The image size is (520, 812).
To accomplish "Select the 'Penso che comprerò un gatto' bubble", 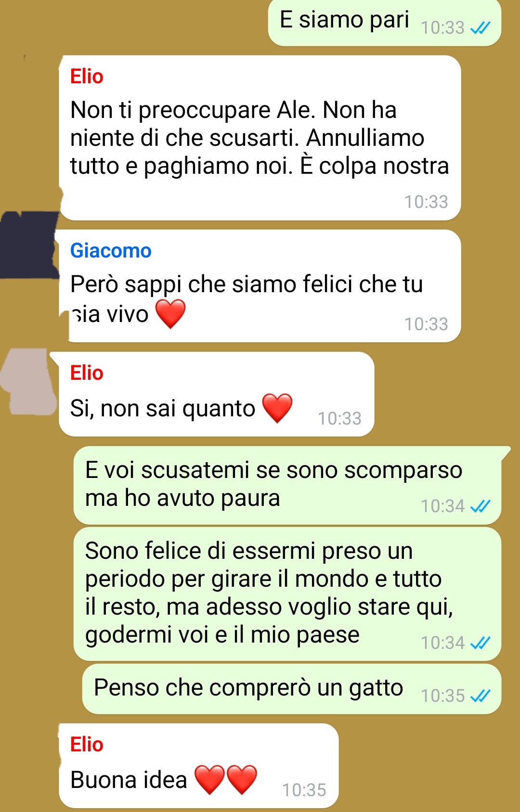I will pos(292,689).
